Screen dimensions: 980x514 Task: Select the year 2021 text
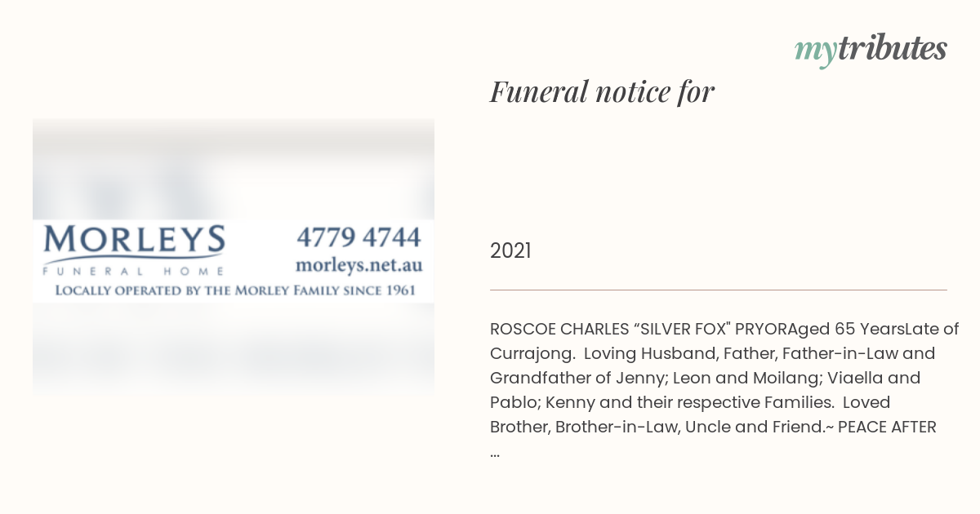[x=510, y=251]
